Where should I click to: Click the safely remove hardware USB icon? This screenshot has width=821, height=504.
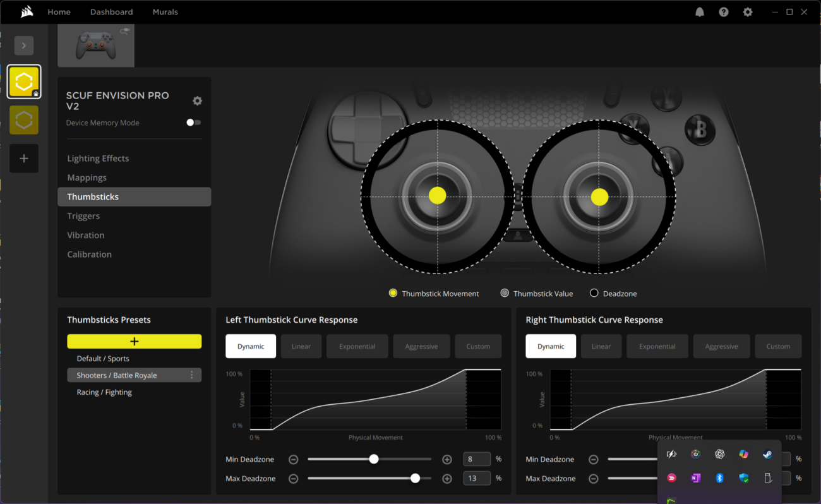(x=767, y=478)
